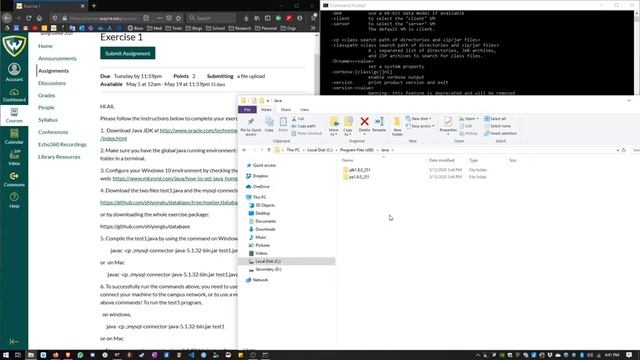Go back in the browser

(7, 18)
